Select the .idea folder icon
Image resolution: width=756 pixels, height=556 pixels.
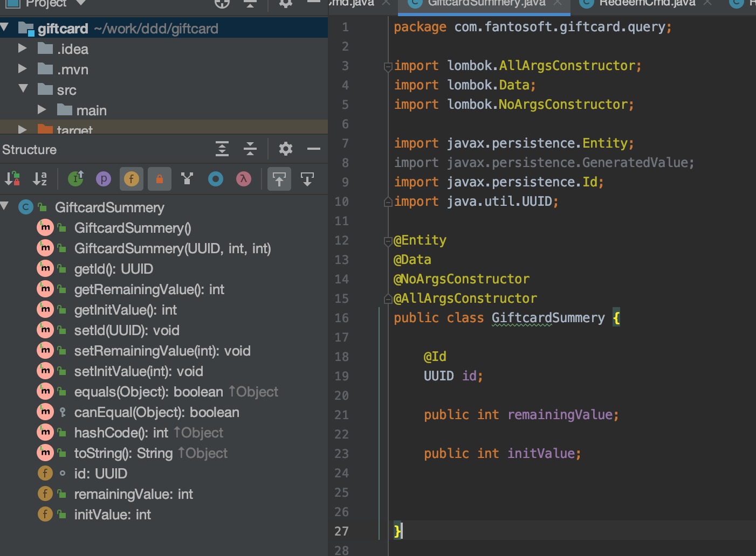point(45,48)
